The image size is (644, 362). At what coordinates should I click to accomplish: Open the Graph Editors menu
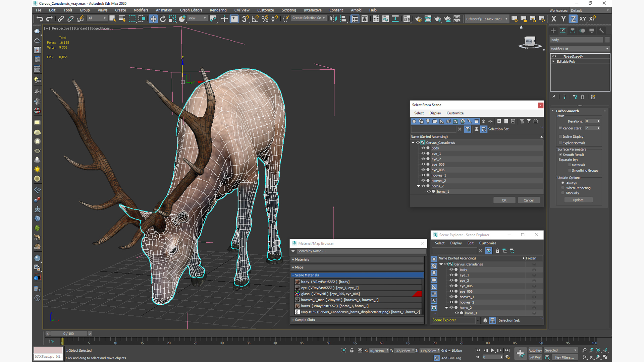(191, 10)
